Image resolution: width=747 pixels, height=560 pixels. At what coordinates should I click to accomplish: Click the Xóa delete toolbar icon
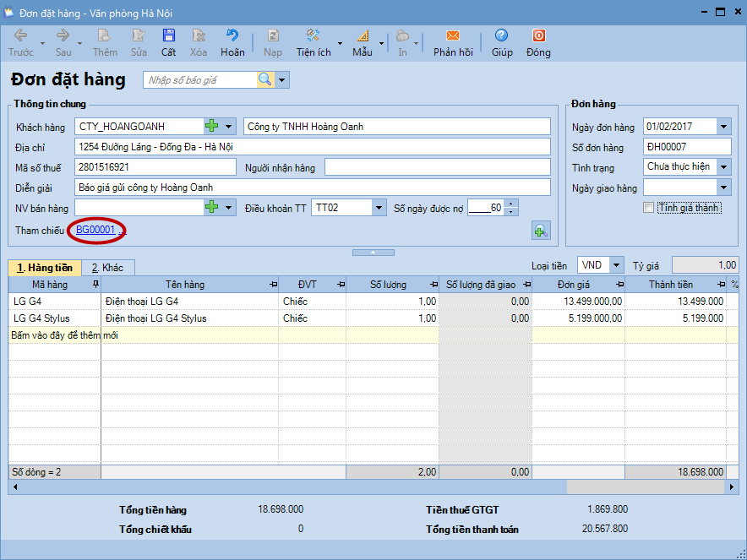[199, 43]
